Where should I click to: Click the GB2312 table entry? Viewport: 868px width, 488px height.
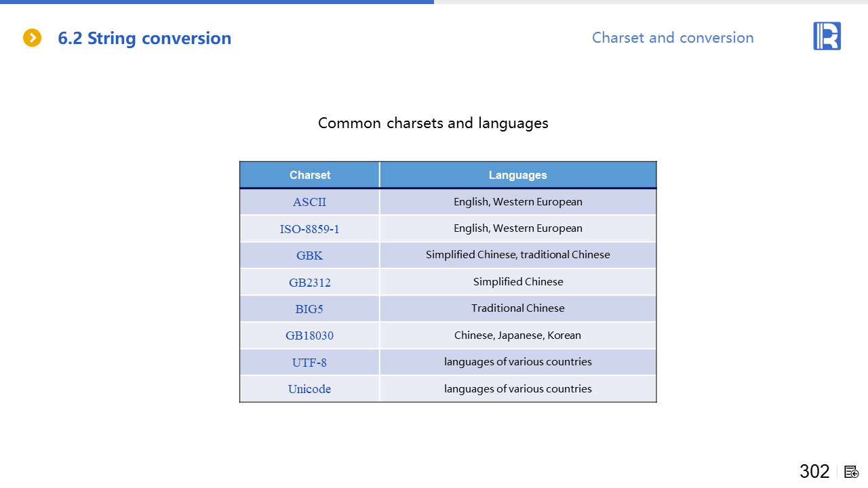[309, 282]
